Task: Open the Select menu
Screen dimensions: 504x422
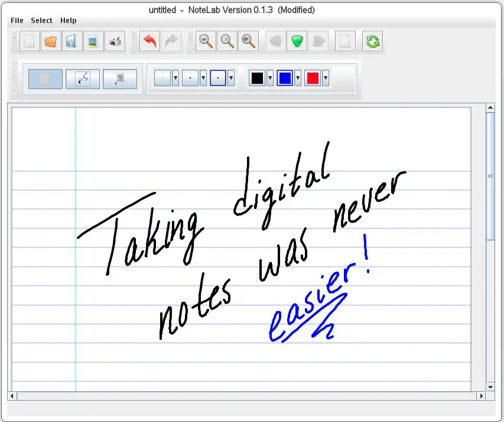Action: 41,21
